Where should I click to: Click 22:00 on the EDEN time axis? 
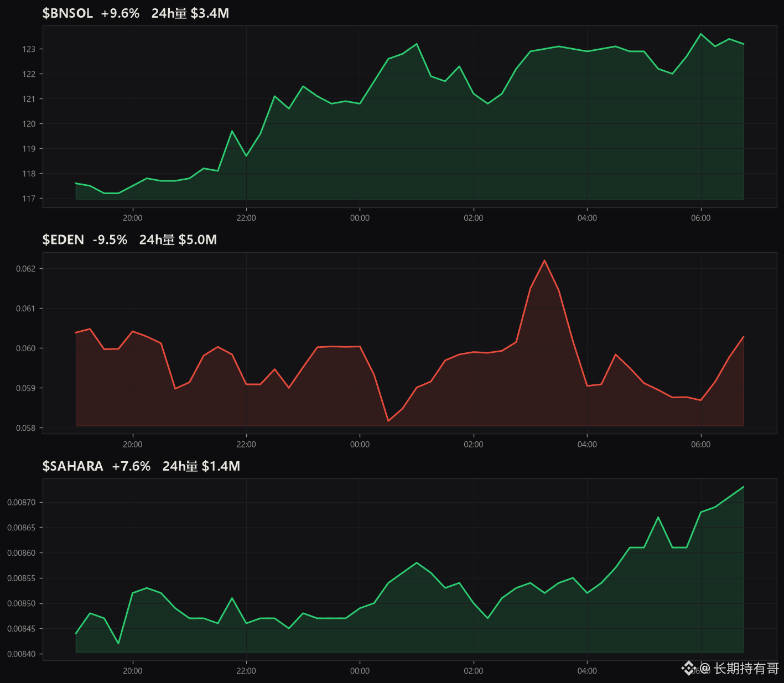pos(246,445)
